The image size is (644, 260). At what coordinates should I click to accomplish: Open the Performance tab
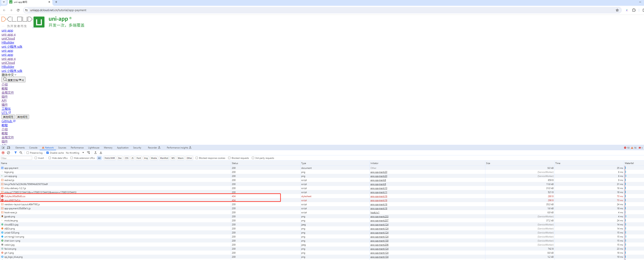(77, 148)
